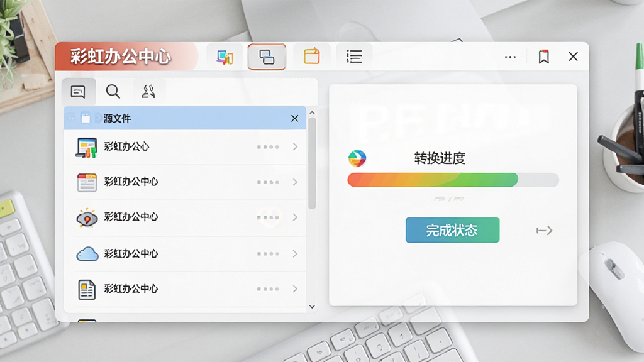
Task: Close the 源文件 header row
Action: click(x=294, y=118)
